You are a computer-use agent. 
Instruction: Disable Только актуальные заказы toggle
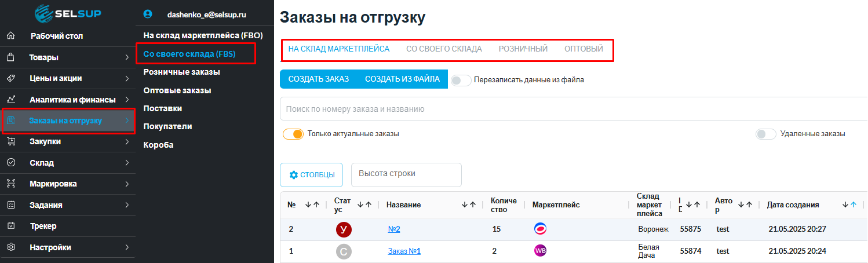(293, 134)
